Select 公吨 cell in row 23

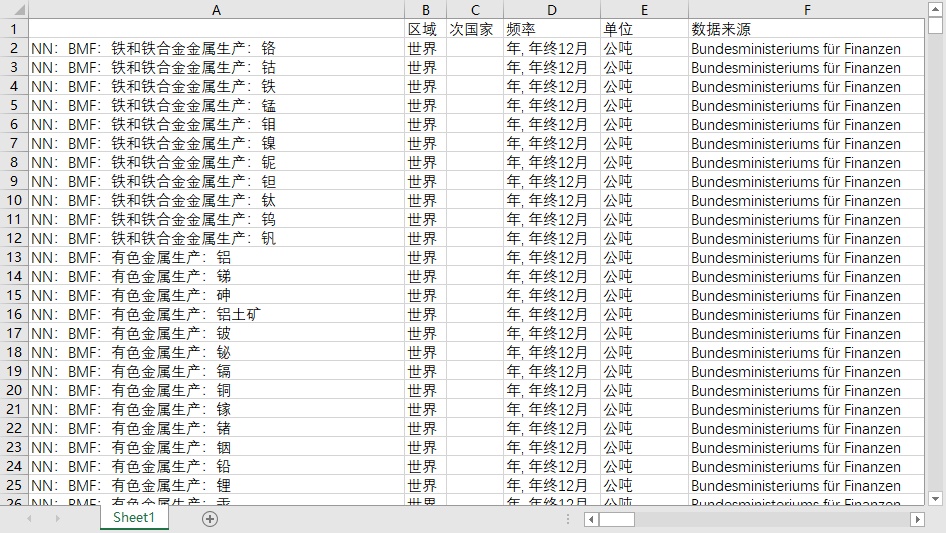tap(644, 447)
